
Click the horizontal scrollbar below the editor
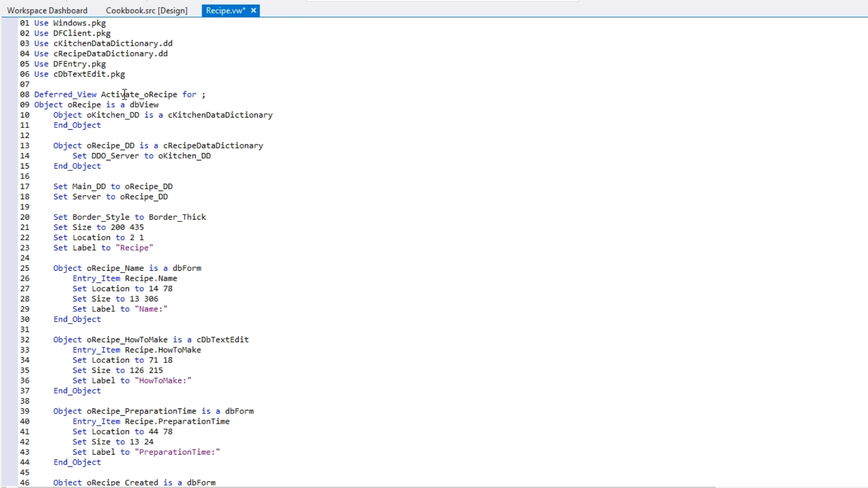pyautogui.click(x=362, y=487)
